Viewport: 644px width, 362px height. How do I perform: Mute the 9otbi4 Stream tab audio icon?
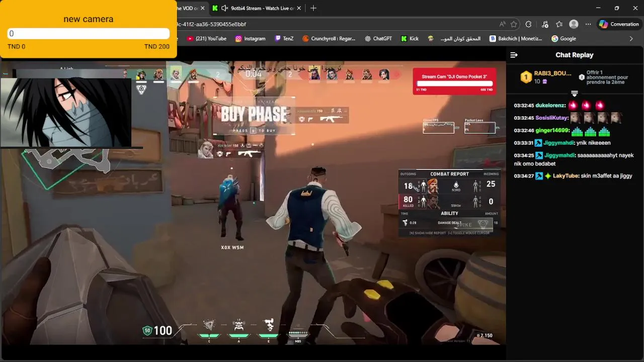click(224, 8)
